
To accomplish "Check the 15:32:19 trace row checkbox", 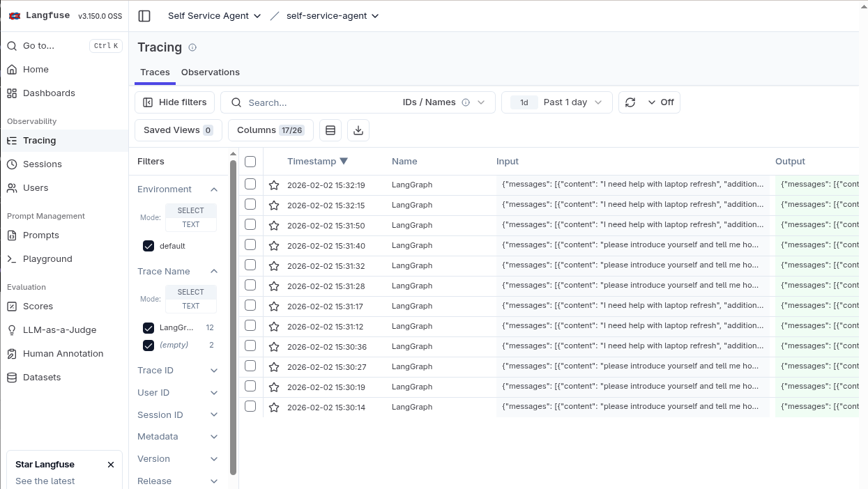I will click(x=250, y=184).
